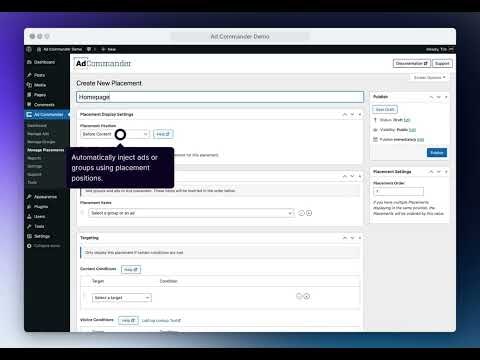
Task: Open the Select a target dropdown
Action: [x=122, y=298]
